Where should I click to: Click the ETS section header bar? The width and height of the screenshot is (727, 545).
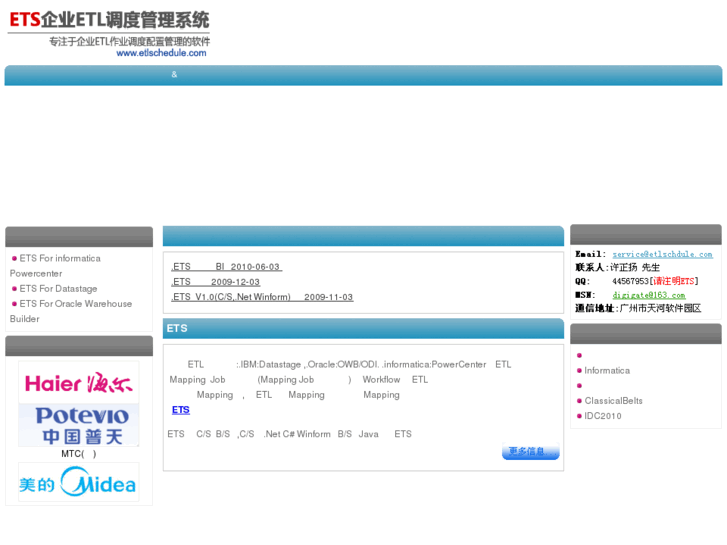tap(363, 328)
